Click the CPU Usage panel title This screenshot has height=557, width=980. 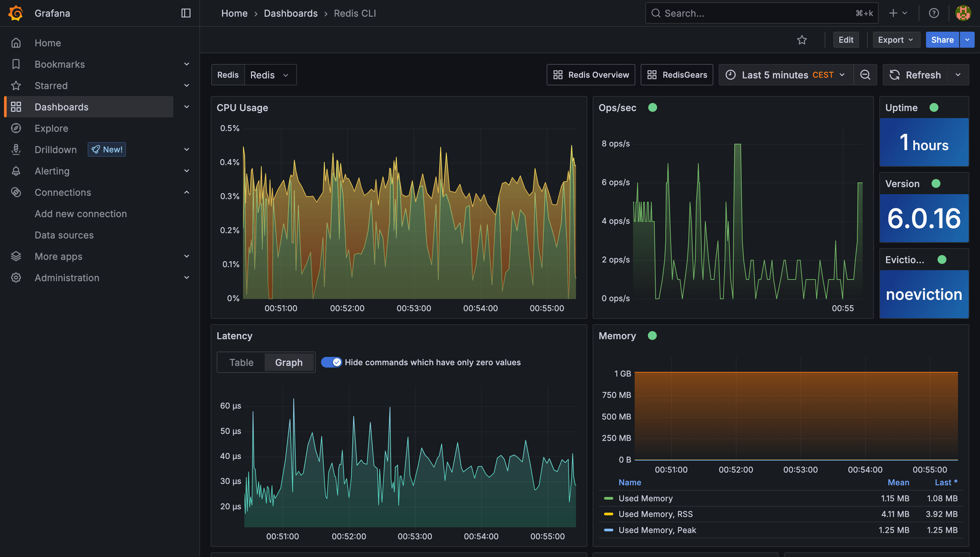242,108
